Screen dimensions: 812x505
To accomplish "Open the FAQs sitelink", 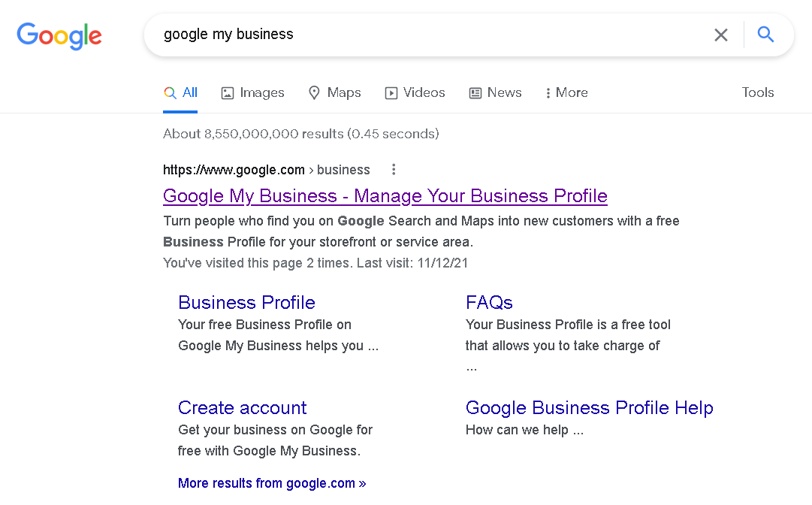I will (489, 303).
